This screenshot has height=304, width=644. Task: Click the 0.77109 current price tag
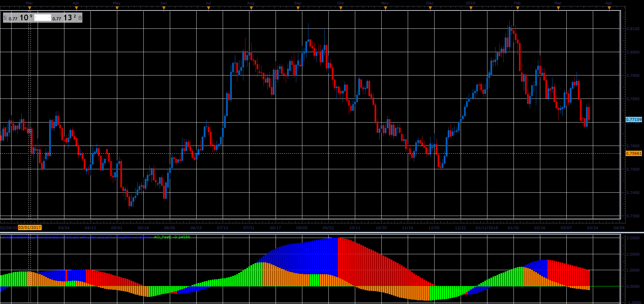633,120
